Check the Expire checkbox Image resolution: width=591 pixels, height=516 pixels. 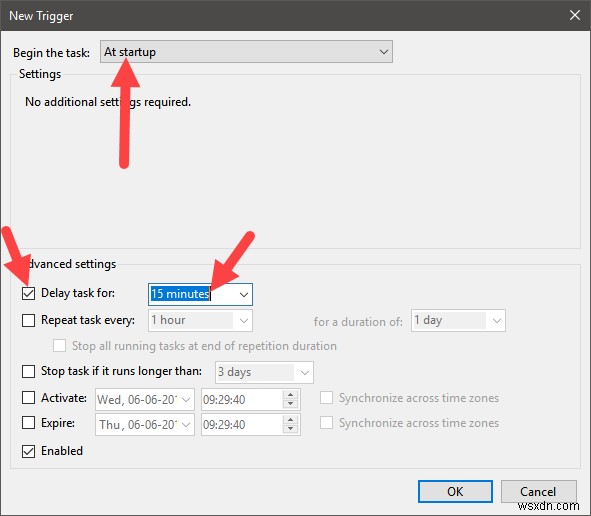pyautogui.click(x=28, y=423)
